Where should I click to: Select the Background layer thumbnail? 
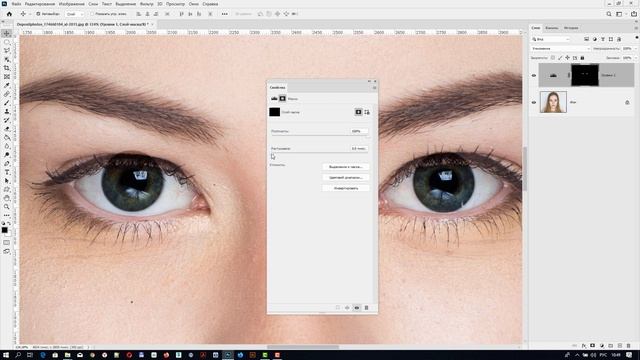[x=553, y=102]
